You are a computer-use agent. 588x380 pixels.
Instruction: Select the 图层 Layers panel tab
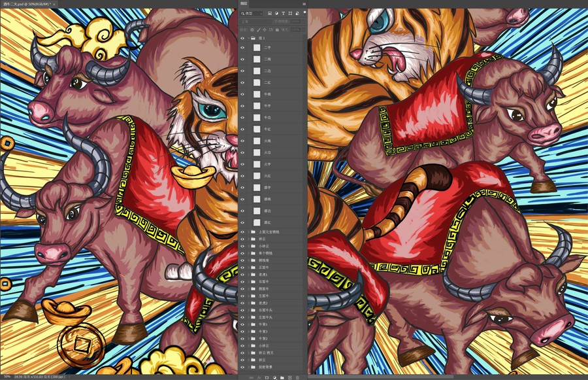[x=244, y=3]
